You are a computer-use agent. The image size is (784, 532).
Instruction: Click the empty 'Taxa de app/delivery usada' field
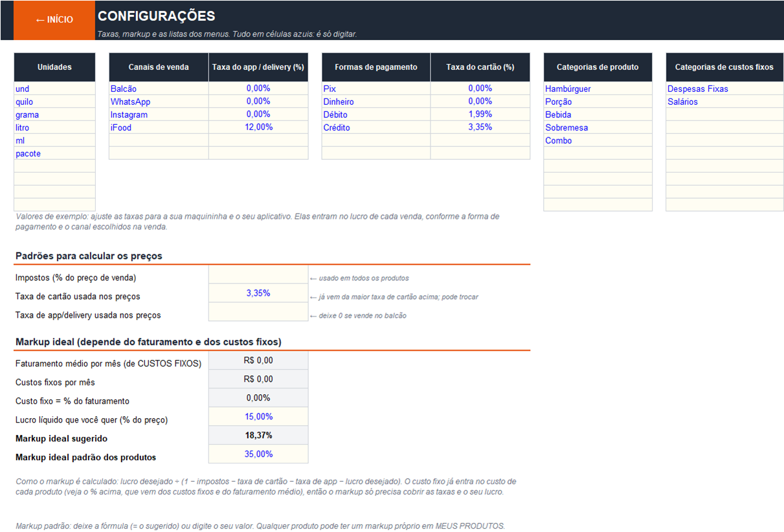click(258, 312)
